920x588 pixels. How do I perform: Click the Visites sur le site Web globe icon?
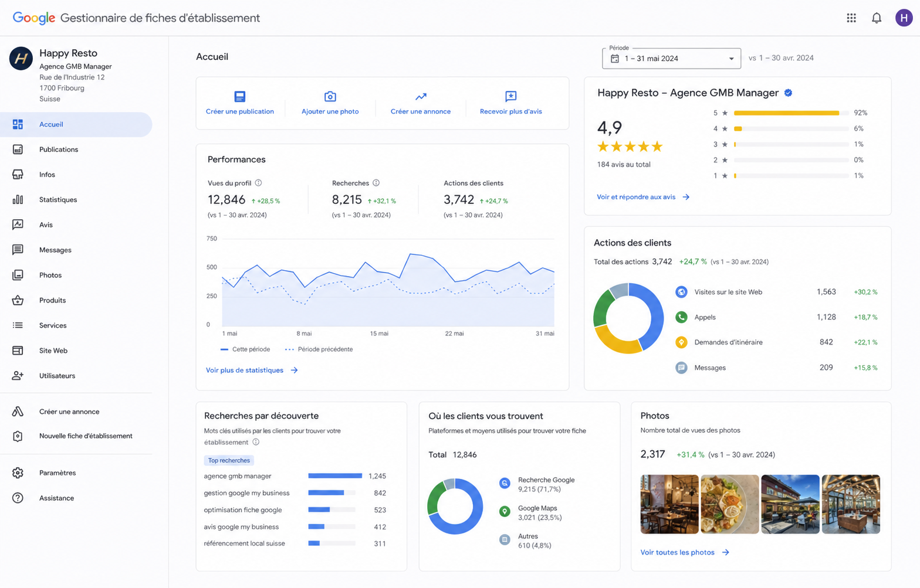681,292
